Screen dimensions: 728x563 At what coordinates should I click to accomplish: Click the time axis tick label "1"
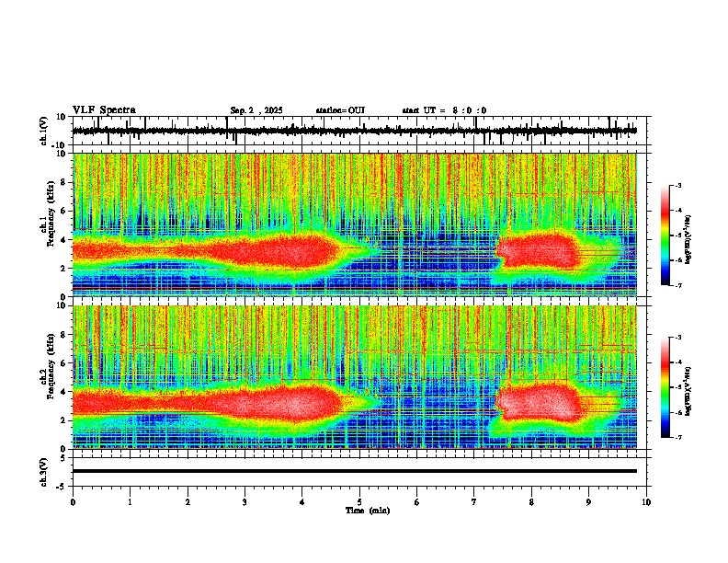130,502
